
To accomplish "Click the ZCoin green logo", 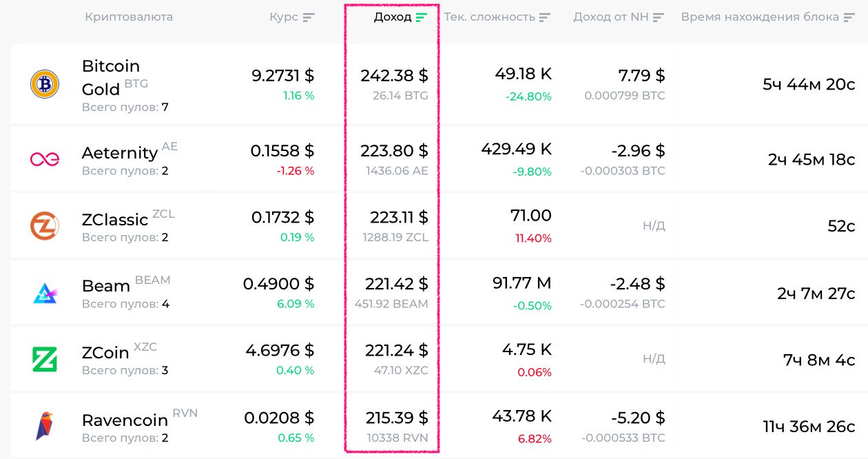I will 45,359.
